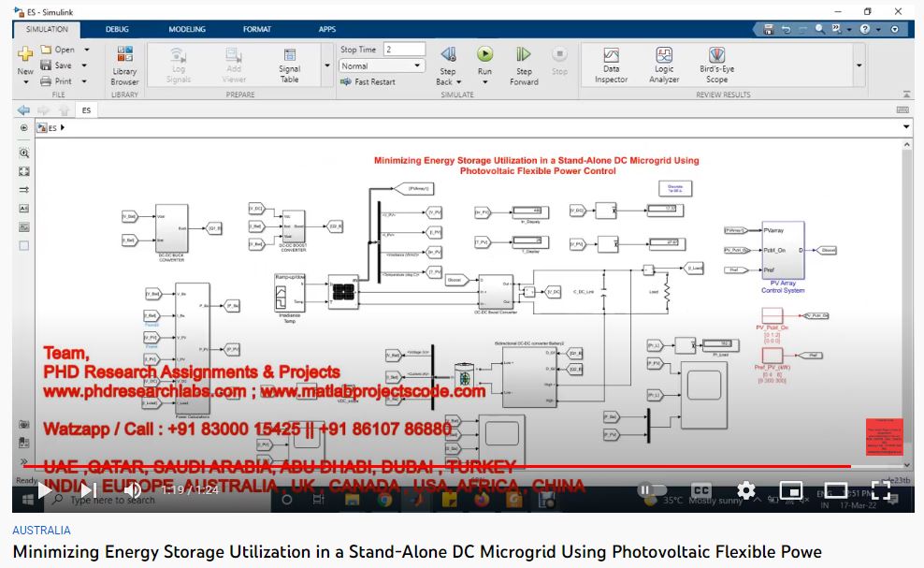Open the Save dropdown arrow
This screenshot has width=924, height=568.
pyautogui.click(x=86, y=66)
